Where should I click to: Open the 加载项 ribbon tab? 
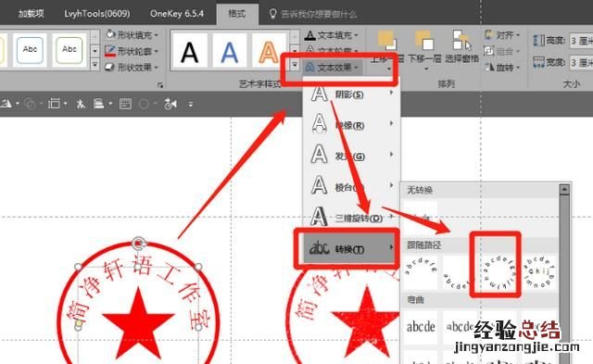pyautogui.click(x=31, y=14)
